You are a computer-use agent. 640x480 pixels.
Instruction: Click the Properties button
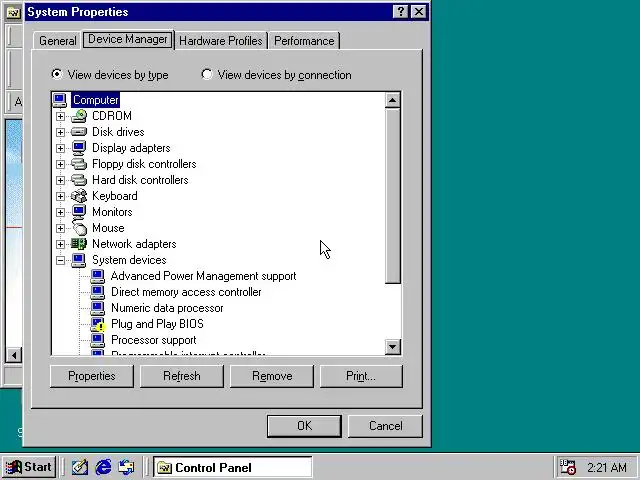[92, 376]
